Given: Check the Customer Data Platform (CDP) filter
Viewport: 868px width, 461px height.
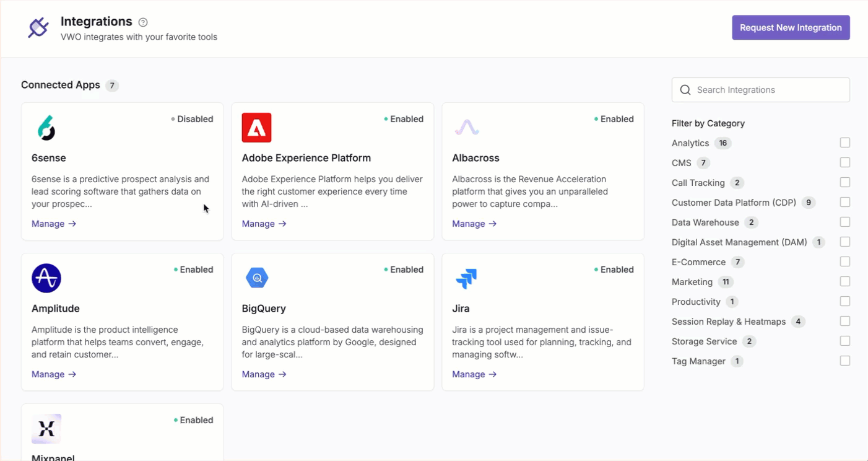Looking at the screenshot, I should 845,203.
